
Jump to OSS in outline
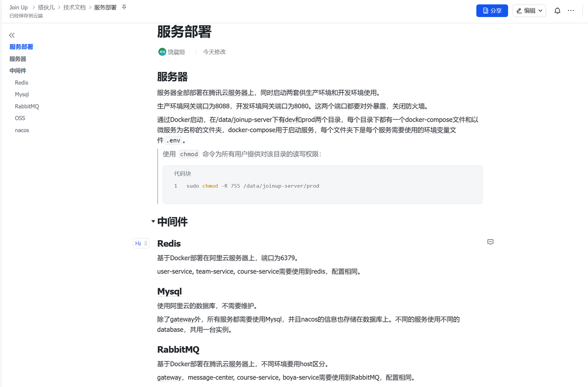click(x=20, y=118)
